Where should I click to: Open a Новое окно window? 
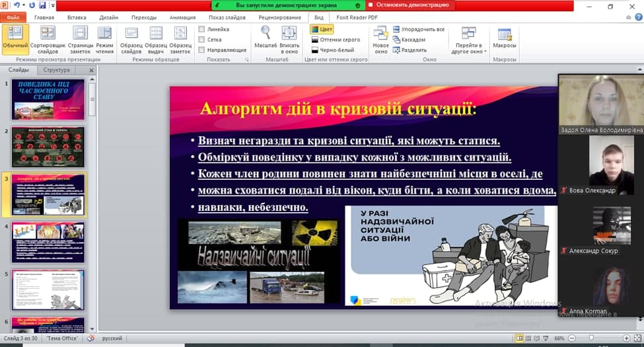(x=380, y=39)
